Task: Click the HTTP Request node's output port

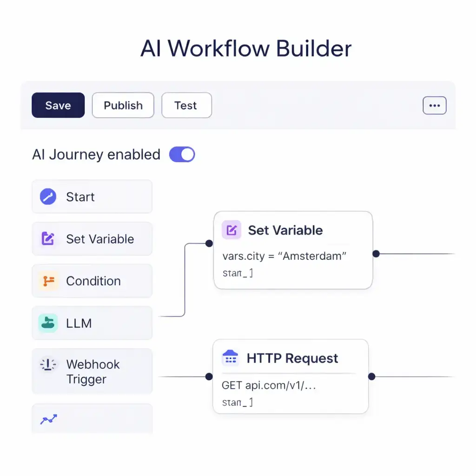Action: [371, 377]
